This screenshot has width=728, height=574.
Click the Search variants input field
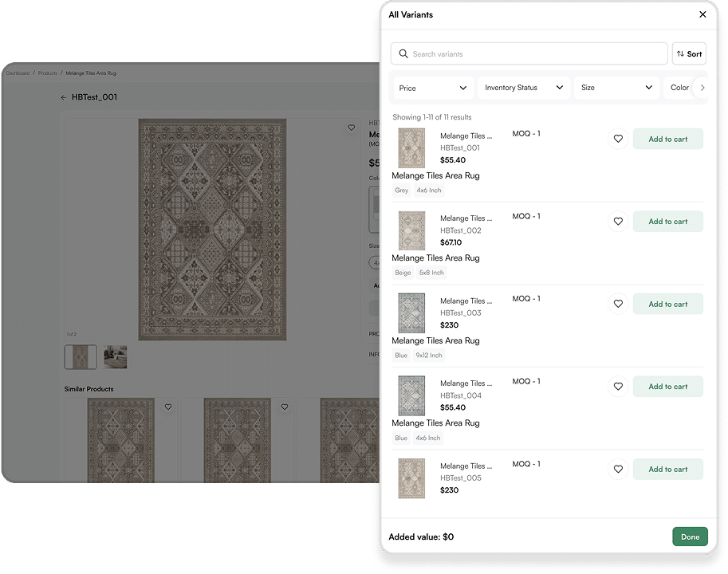[529, 54]
